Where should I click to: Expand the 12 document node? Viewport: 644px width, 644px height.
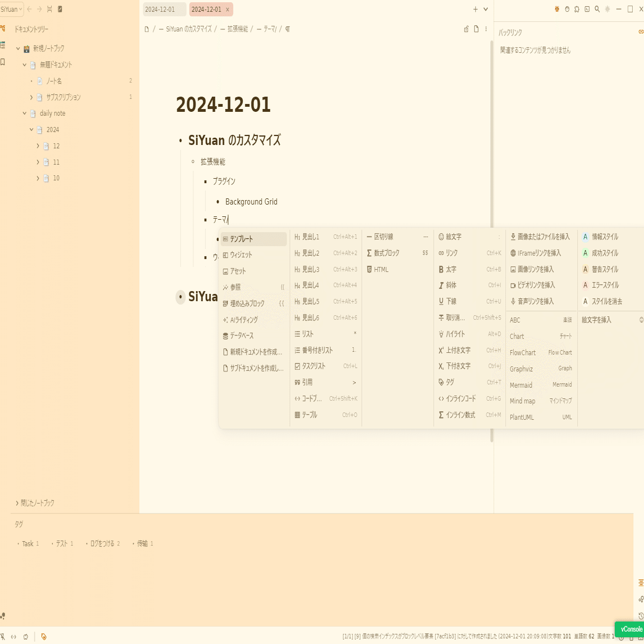tap(38, 146)
